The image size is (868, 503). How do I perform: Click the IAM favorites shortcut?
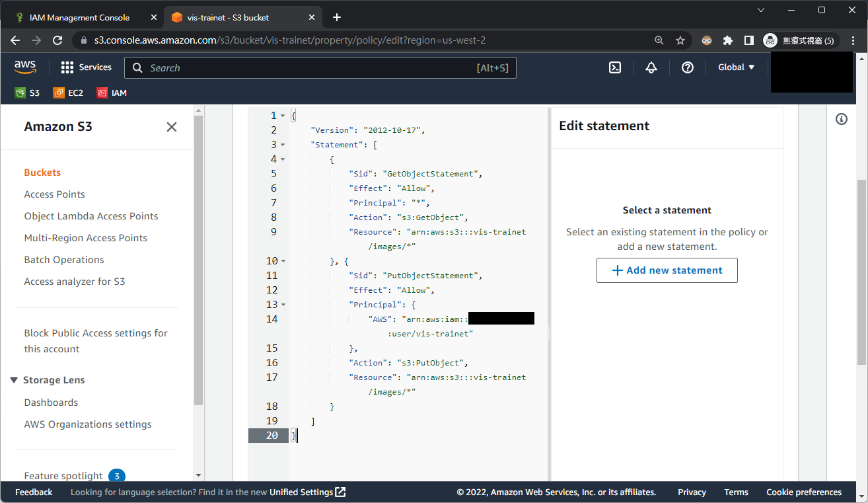(x=112, y=93)
